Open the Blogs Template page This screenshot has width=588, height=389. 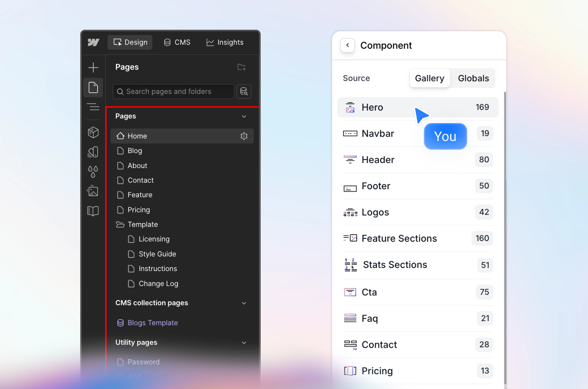click(152, 323)
